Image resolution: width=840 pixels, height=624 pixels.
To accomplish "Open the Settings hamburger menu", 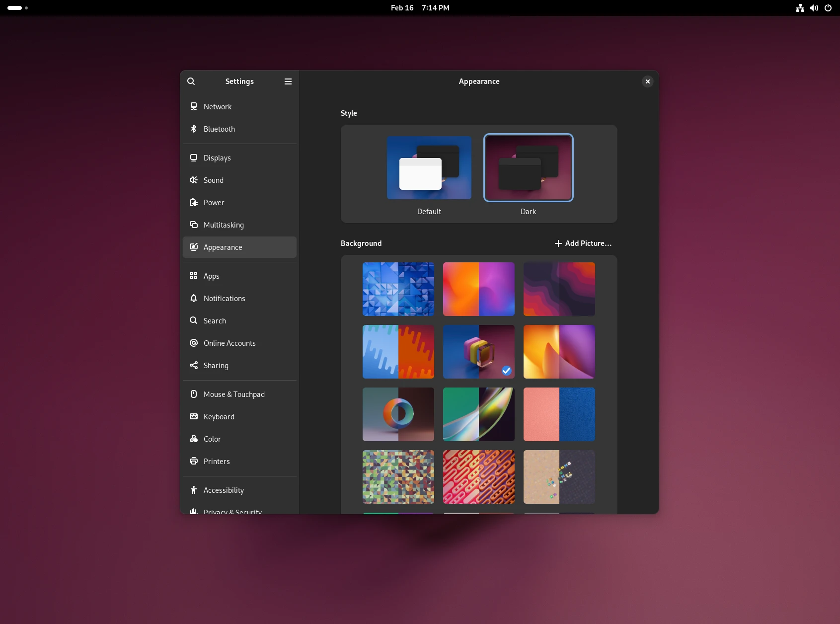I will coord(288,81).
